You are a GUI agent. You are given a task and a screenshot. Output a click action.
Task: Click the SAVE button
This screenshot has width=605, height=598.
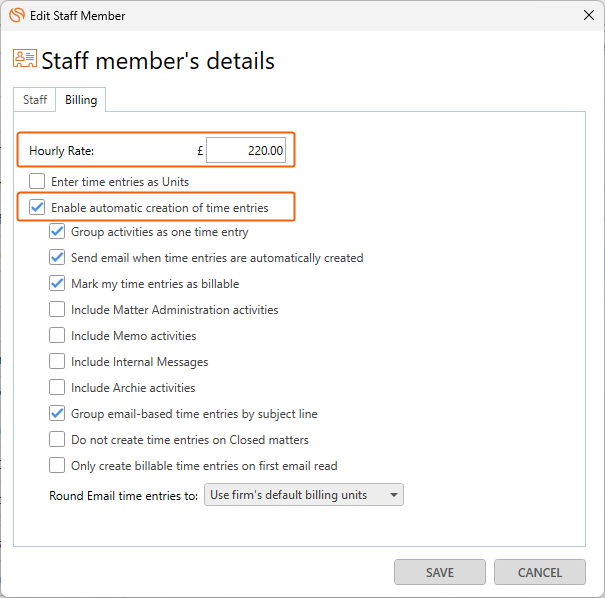tap(439, 572)
